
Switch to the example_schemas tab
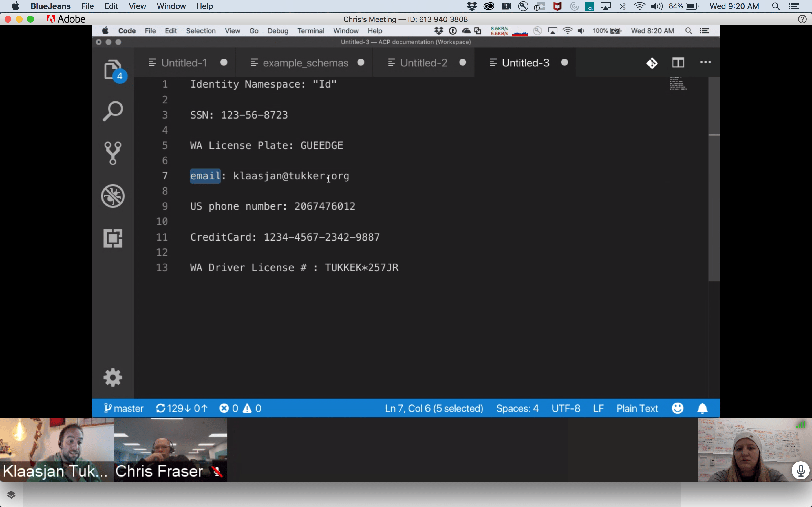point(305,63)
